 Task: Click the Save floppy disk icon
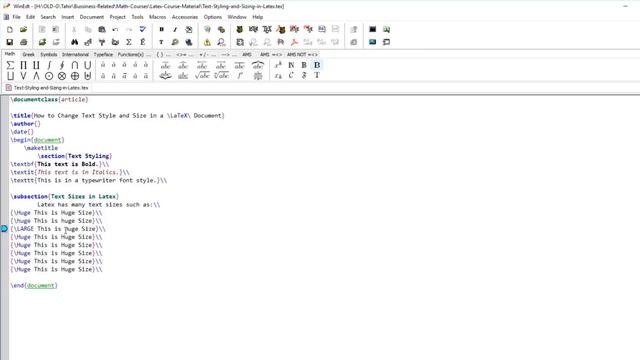10,42
